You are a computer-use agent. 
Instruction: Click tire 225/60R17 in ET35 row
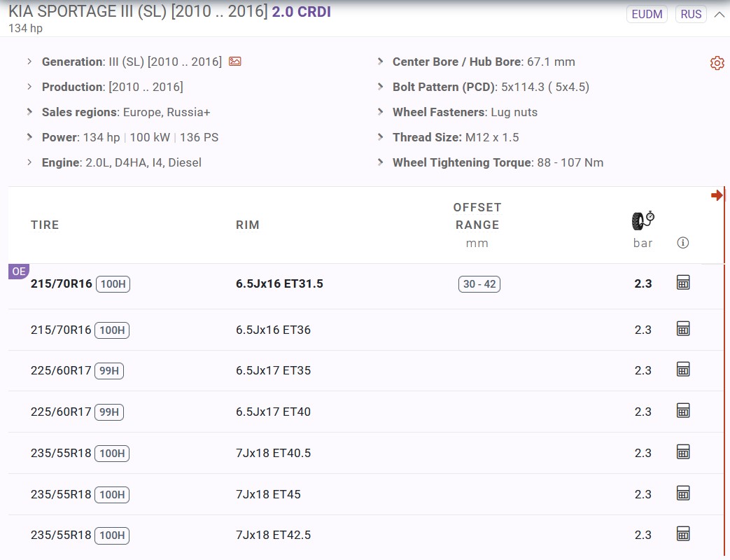pyautogui.click(x=61, y=370)
